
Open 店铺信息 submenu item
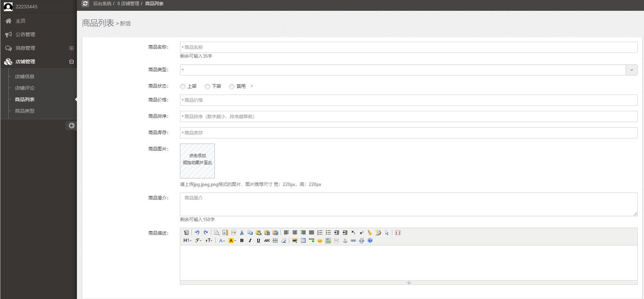[x=25, y=76]
